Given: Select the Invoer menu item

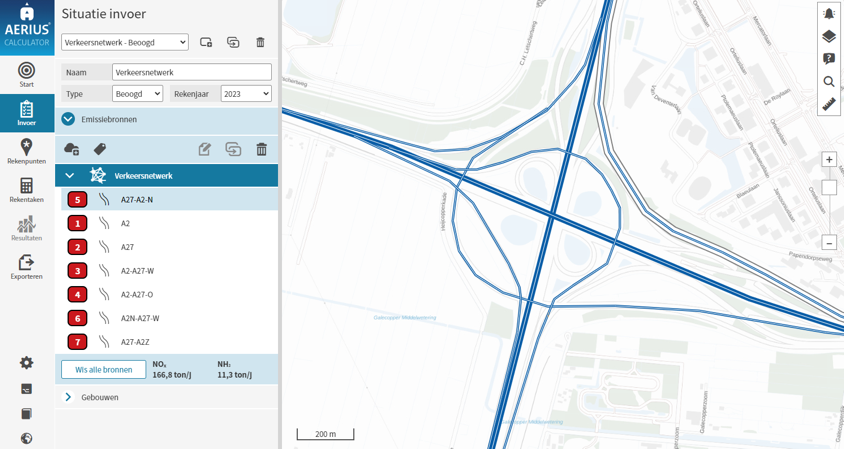Looking at the screenshot, I should (26, 113).
